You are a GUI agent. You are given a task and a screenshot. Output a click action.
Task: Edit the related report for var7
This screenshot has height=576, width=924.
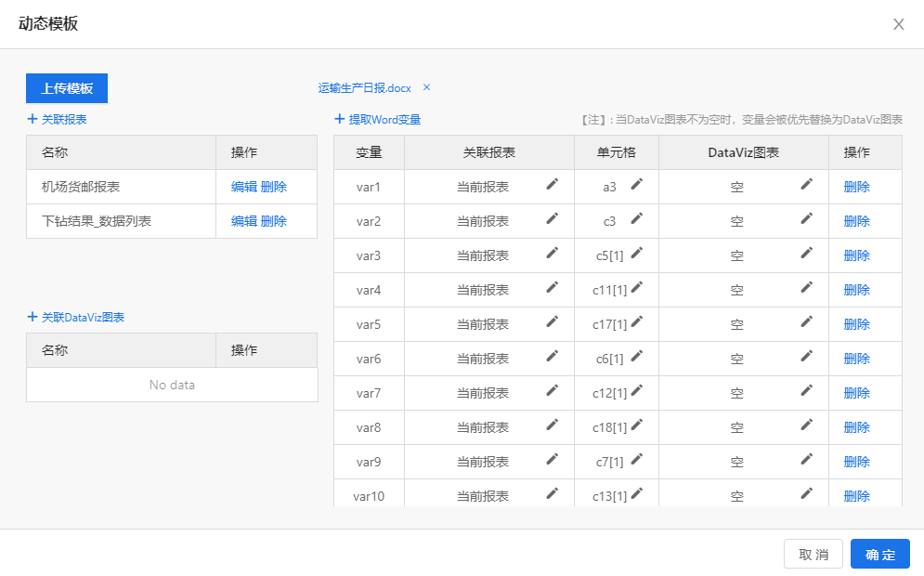[x=553, y=390]
